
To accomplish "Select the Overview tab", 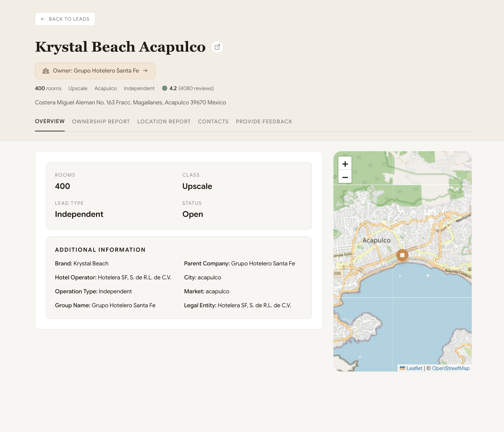I will point(50,121).
